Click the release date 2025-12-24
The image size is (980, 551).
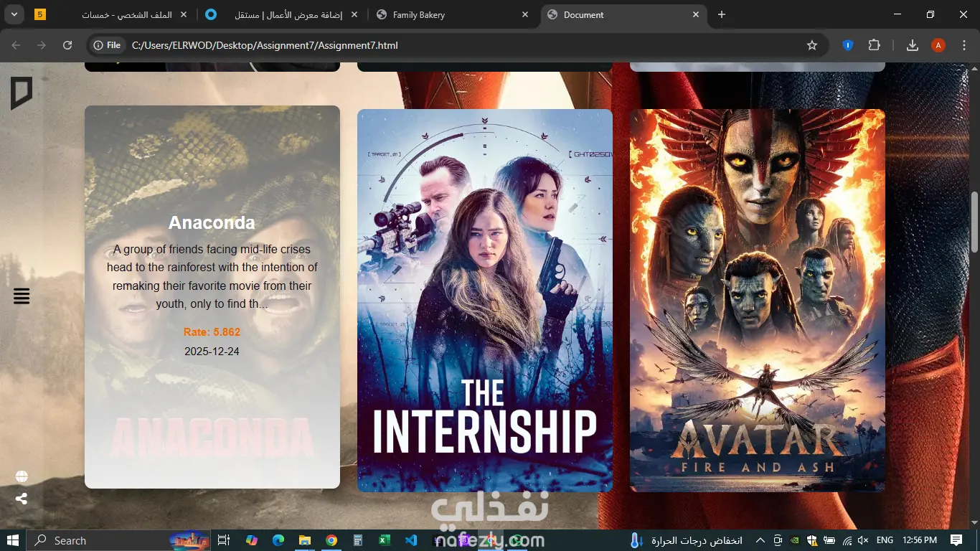212,352
